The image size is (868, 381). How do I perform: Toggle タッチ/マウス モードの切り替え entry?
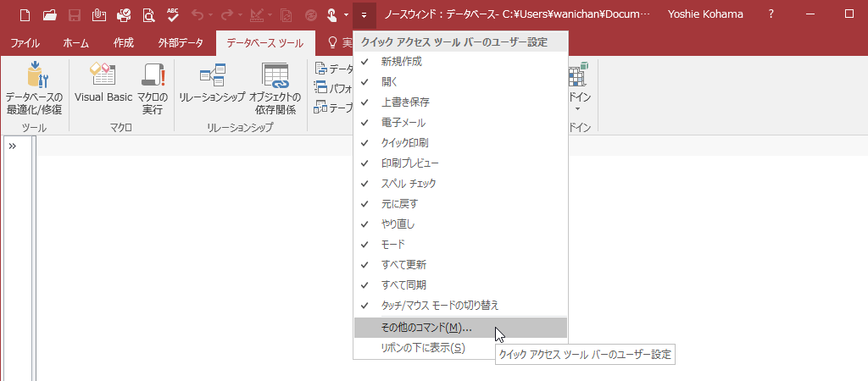pos(460,306)
